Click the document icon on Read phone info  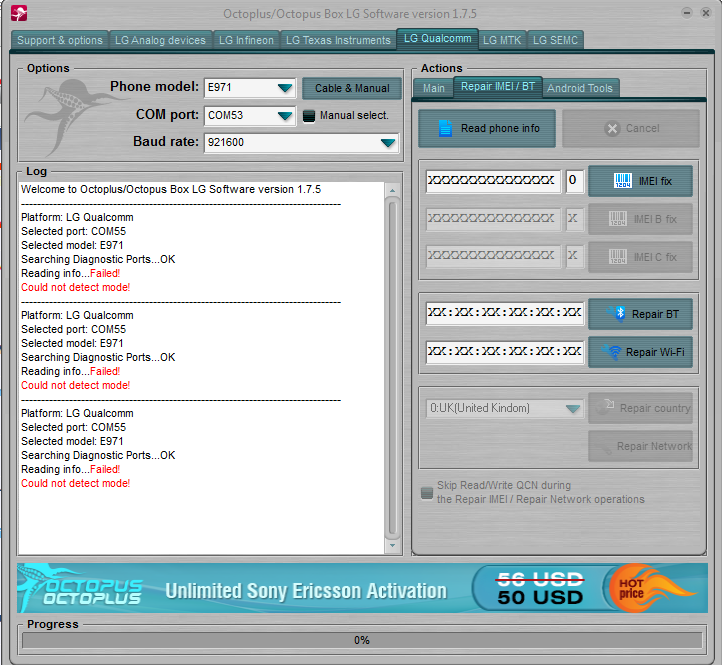tap(445, 128)
